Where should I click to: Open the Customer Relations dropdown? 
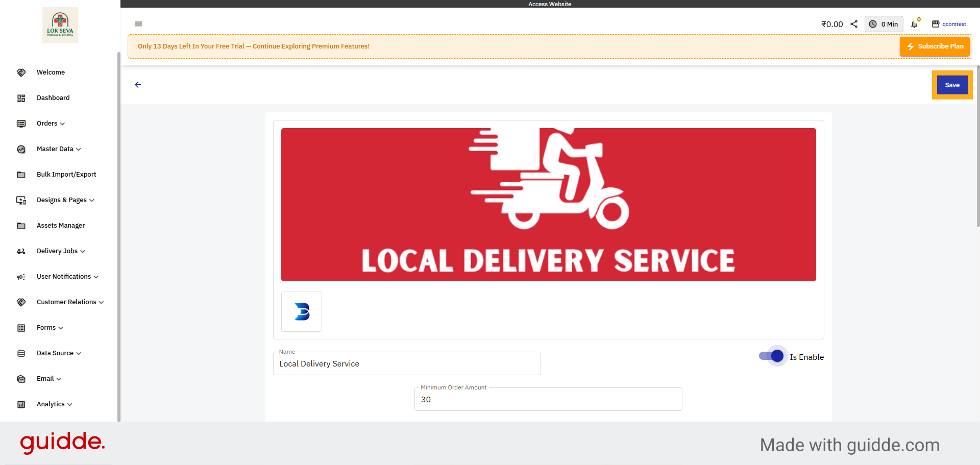pyautogui.click(x=66, y=302)
